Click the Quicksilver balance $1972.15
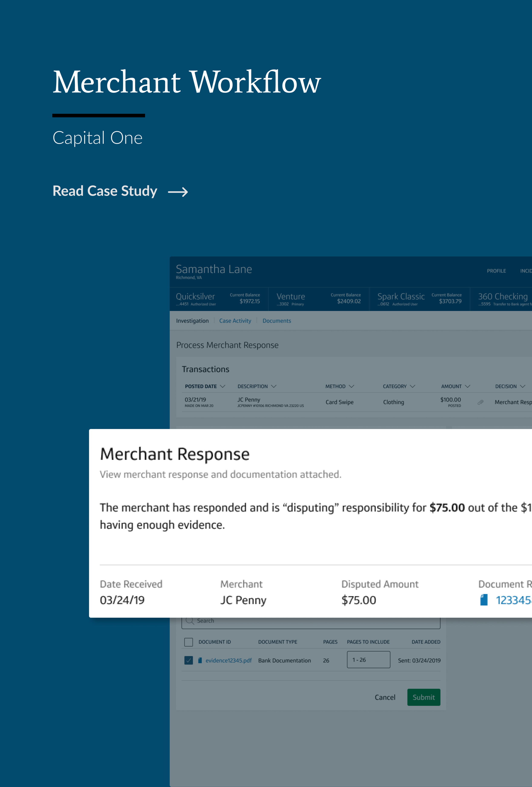Screen dimensions: 532x787 tap(250, 301)
